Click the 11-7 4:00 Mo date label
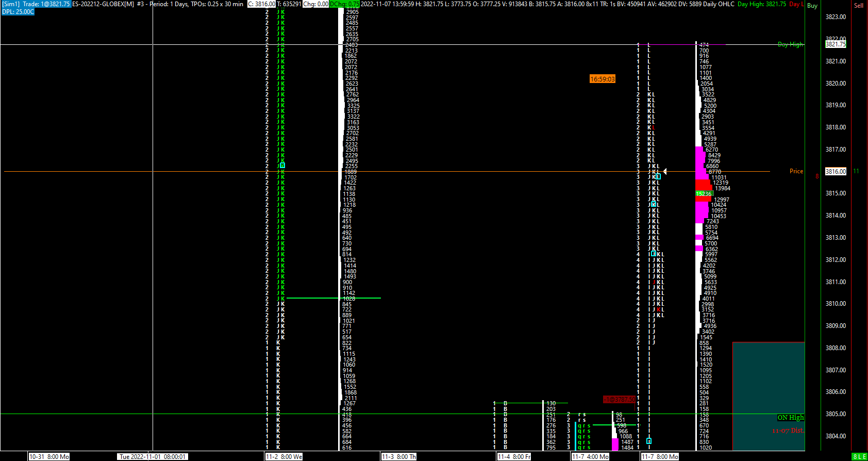 [x=591, y=457]
